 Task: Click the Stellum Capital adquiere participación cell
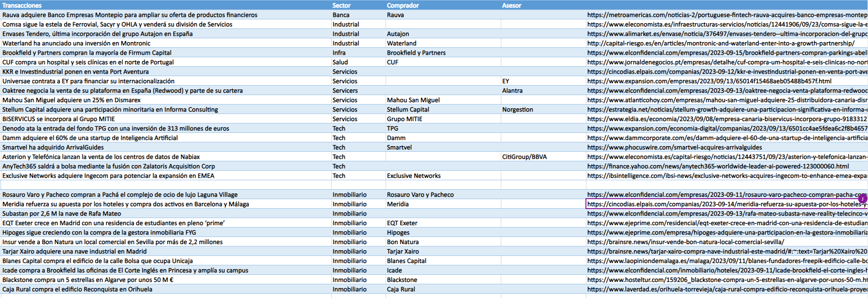[x=165, y=109]
